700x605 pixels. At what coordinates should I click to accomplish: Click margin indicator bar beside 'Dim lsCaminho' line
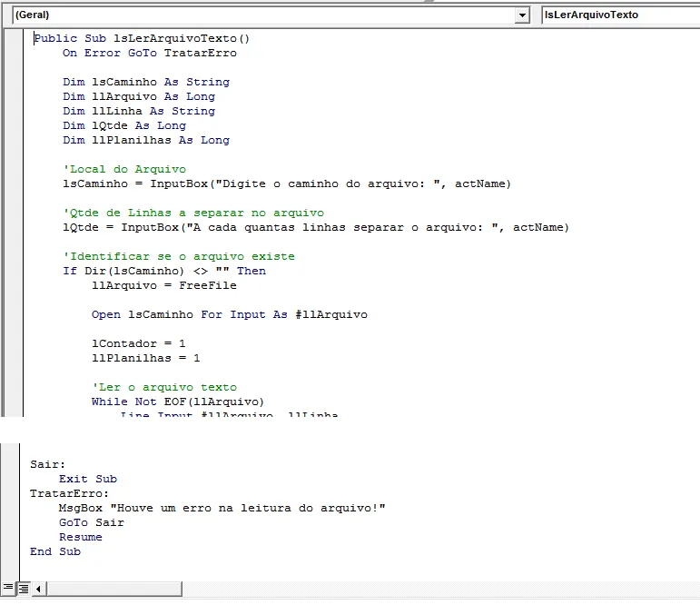[14, 82]
